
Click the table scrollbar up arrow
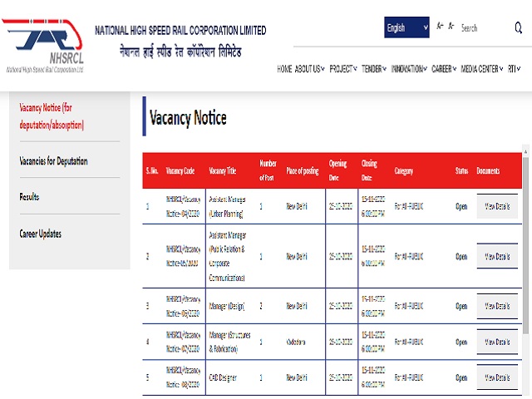point(525,151)
